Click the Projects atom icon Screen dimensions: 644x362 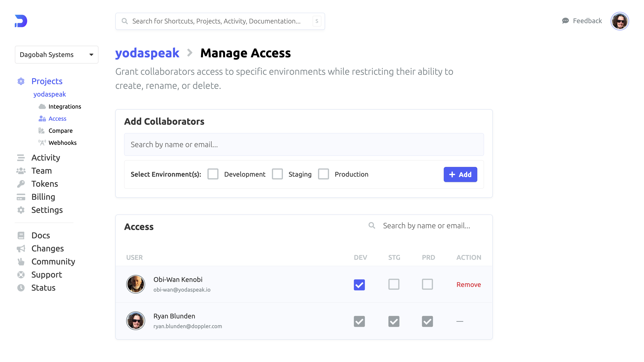21,81
